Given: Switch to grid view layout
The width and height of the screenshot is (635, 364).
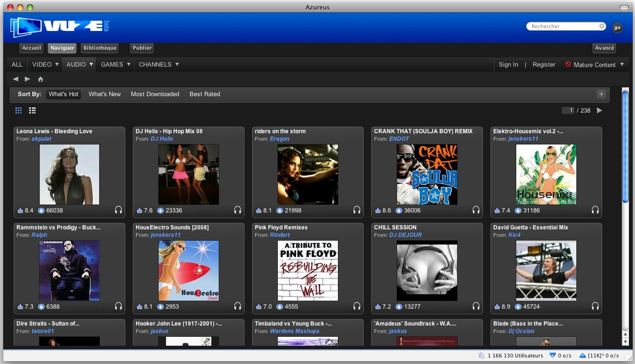Looking at the screenshot, I should tap(19, 110).
